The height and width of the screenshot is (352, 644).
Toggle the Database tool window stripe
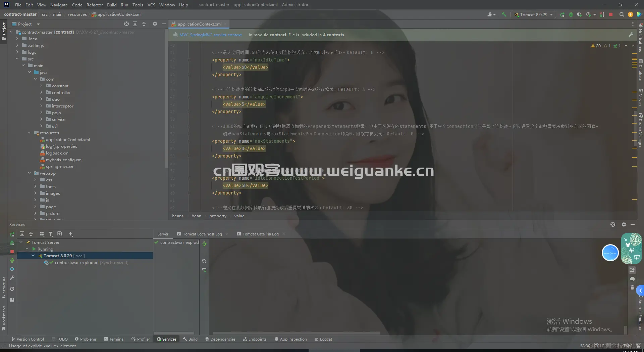coord(640,70)
